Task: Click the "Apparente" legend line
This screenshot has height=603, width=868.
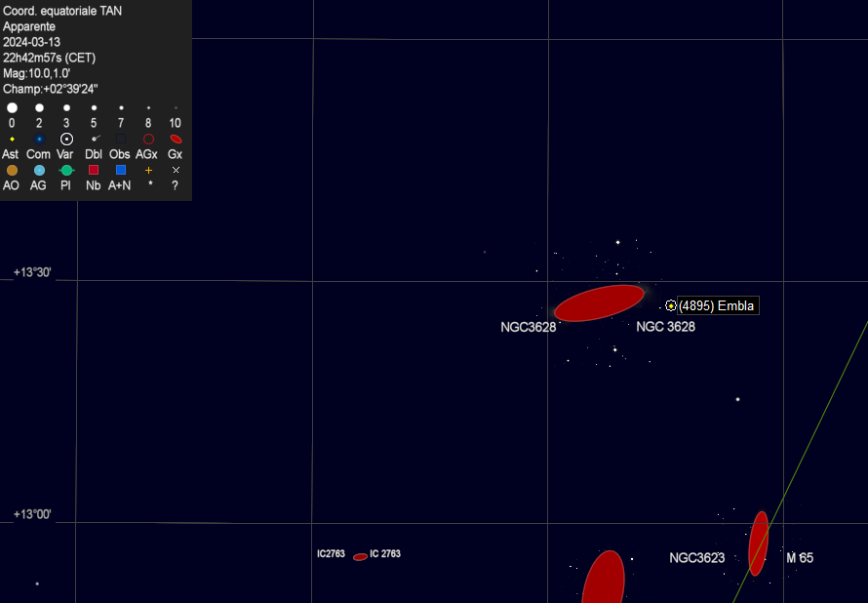Action: coord(29,26)
